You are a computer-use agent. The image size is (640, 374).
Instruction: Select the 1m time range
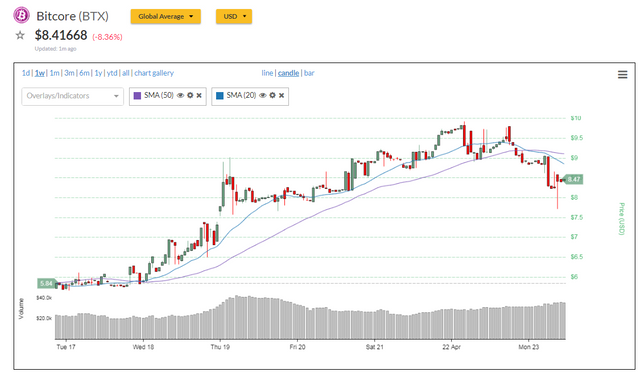tap(54, 73)
